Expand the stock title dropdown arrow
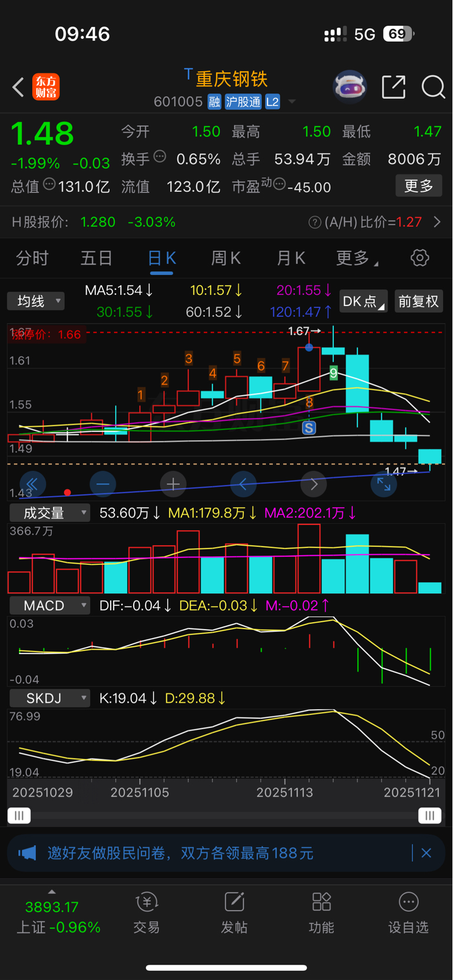Image resolution: width=453 pixels, height=980 pixels. [x=292, y=102]
